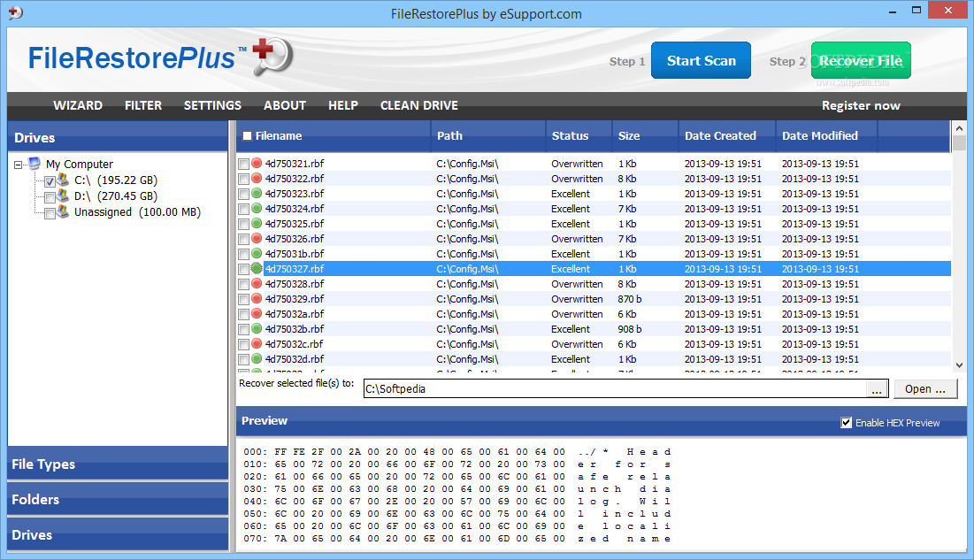Click the file list scrollbar down arrow
Viewport: 974px width, 560px height.
click(959, 364)
